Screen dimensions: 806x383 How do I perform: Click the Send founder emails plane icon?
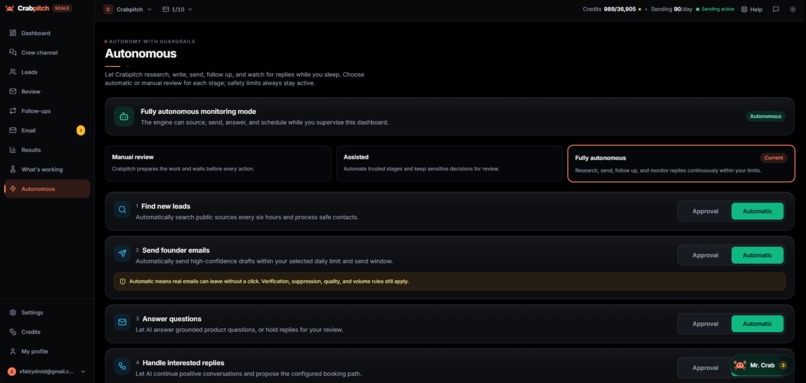[x=122, y=253]
